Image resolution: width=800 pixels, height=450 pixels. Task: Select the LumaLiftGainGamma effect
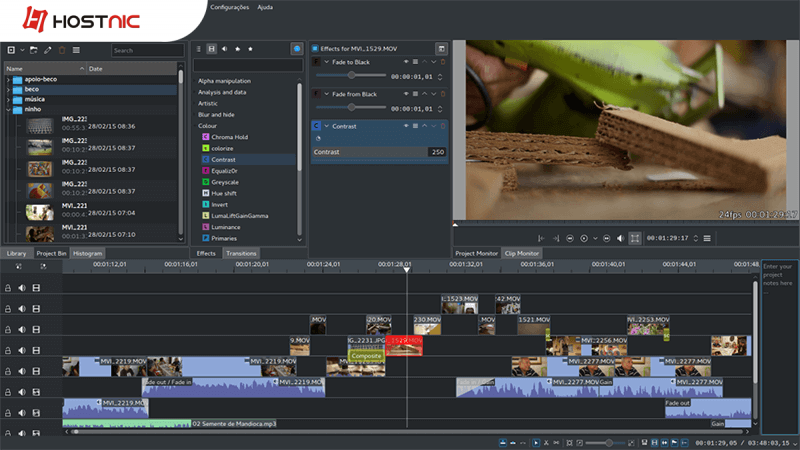[x=239, y=216]
